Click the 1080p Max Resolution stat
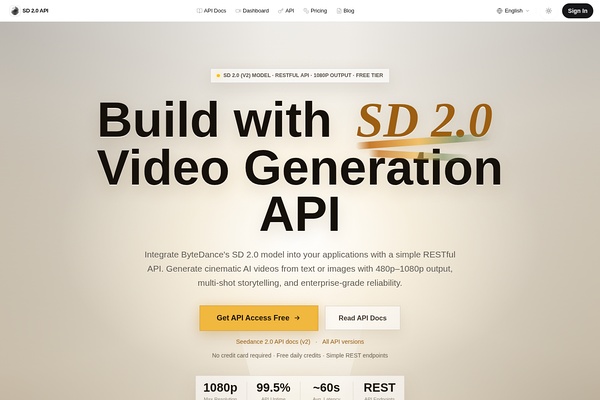Image resolution: width=600 pixels, height=400 pixels. click(220, 390)
